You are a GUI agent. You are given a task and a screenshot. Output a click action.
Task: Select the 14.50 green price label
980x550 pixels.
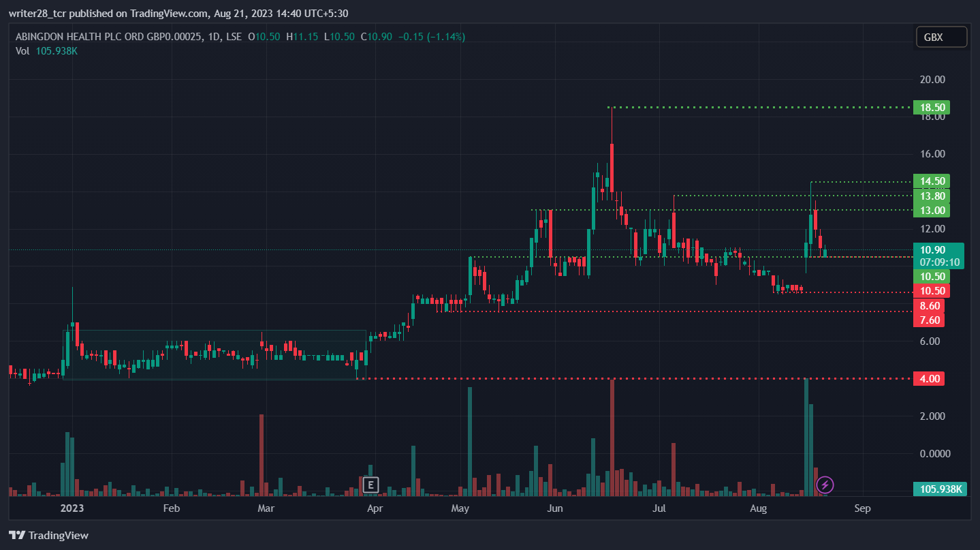click(x=931, y=181)
